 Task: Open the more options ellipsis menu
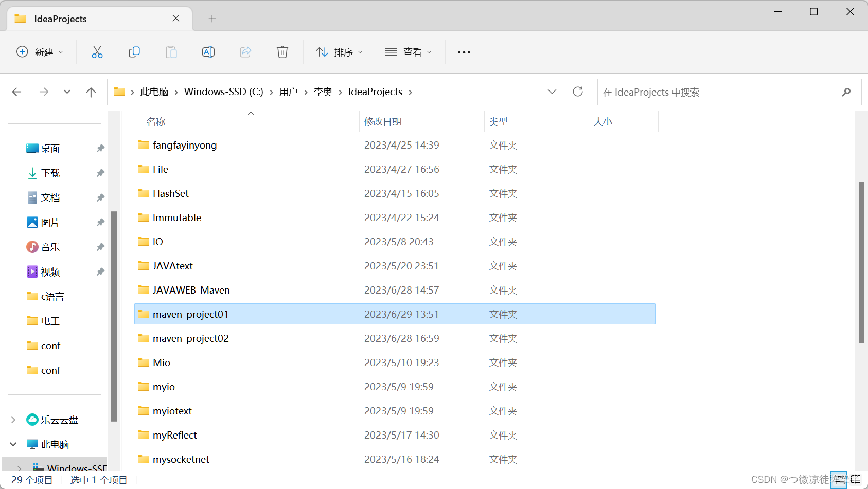(464, 52)
